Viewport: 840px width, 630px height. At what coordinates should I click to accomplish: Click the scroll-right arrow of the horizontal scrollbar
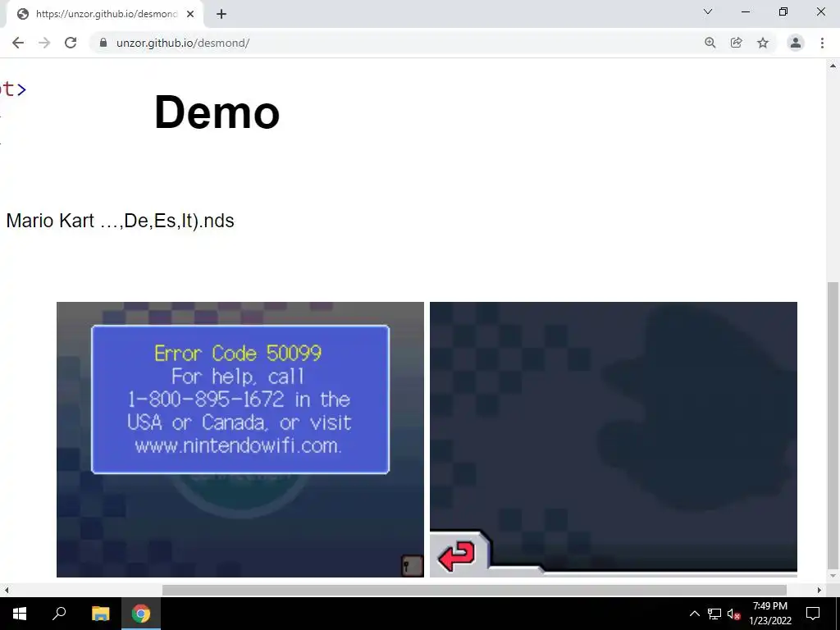point(819,591)
